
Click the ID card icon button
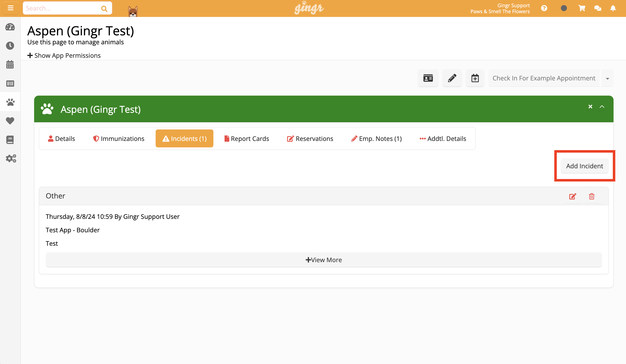click(x=428, y=78)
